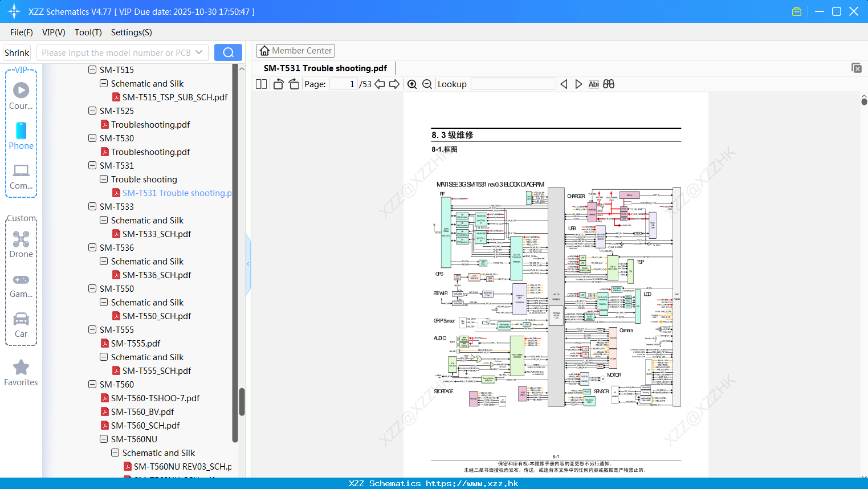Select SM-T531 Trouble shooting.pdf in tree
Image resolution: width=868 pixels, height=489 pixels.
[172, 193]
